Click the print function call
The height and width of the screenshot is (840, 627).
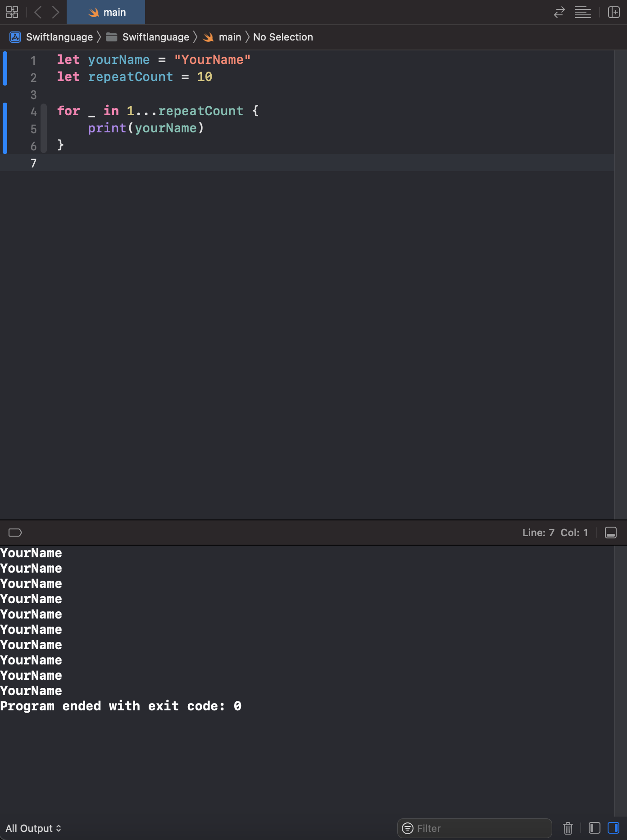click(107, 128)
